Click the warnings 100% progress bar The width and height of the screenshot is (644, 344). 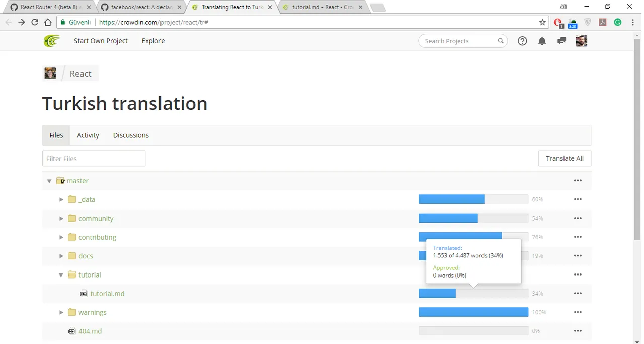[x=473, y=312]
